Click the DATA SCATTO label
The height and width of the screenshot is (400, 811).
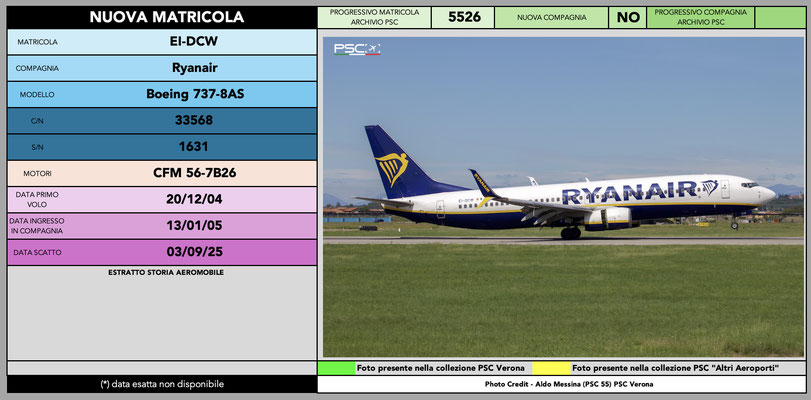click(x=37, y=253)
